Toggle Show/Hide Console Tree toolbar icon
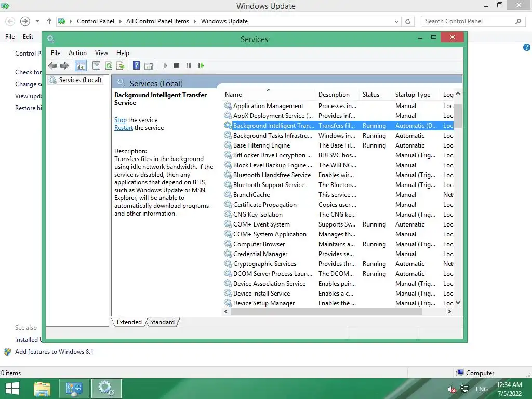The image size is (532, 399). tap(81, 65)
